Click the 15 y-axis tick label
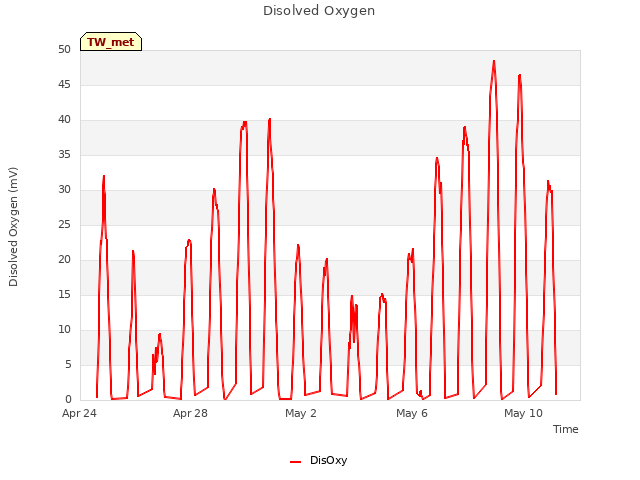The height and width of the screenshot is (480, 640). (64, 294)
